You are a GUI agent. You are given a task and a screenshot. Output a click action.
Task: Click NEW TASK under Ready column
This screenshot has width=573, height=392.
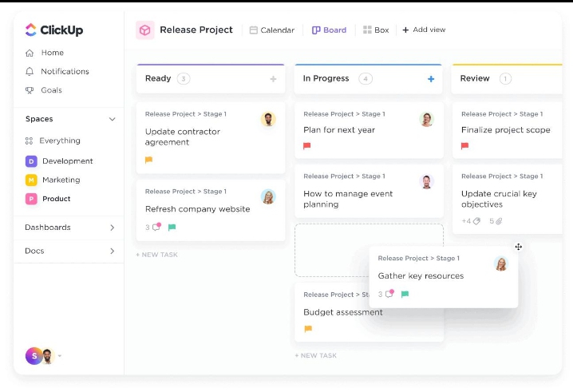coord(156,255)
